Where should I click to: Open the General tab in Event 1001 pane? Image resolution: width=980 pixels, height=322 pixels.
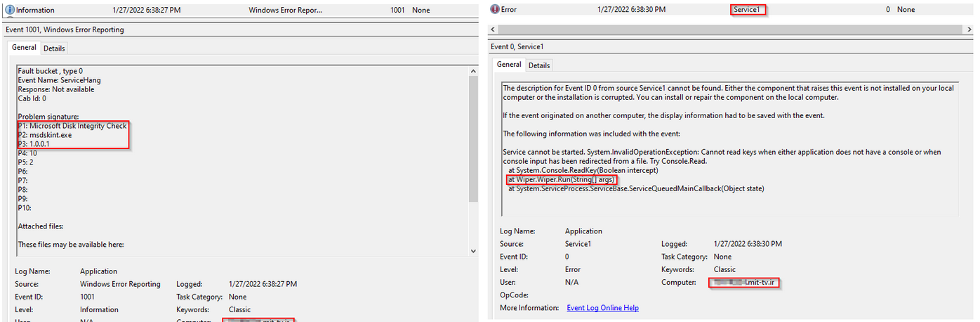pos(24,48)
